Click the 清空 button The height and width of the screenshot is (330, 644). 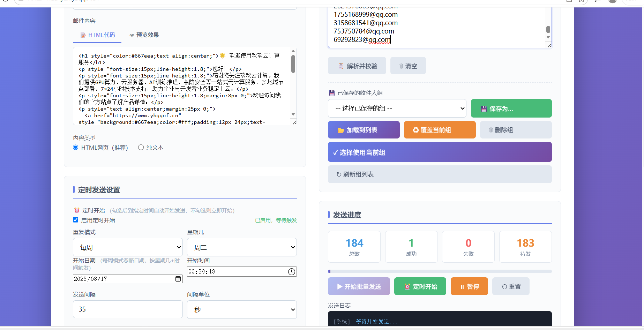click(x=408, y=66)
